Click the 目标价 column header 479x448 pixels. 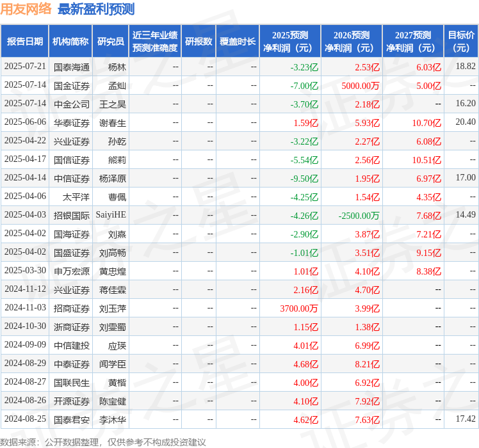(x=461, y=42)
